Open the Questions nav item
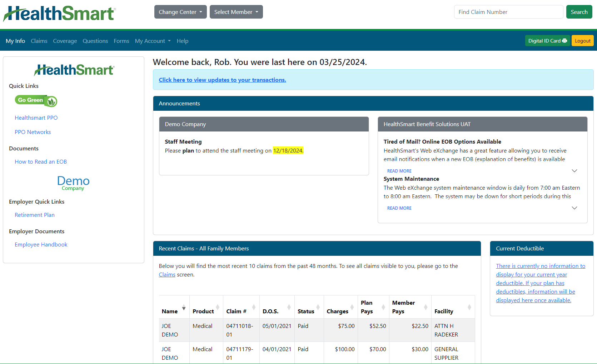The width and height of the screenshot is (597, 364). coord(95,41)
